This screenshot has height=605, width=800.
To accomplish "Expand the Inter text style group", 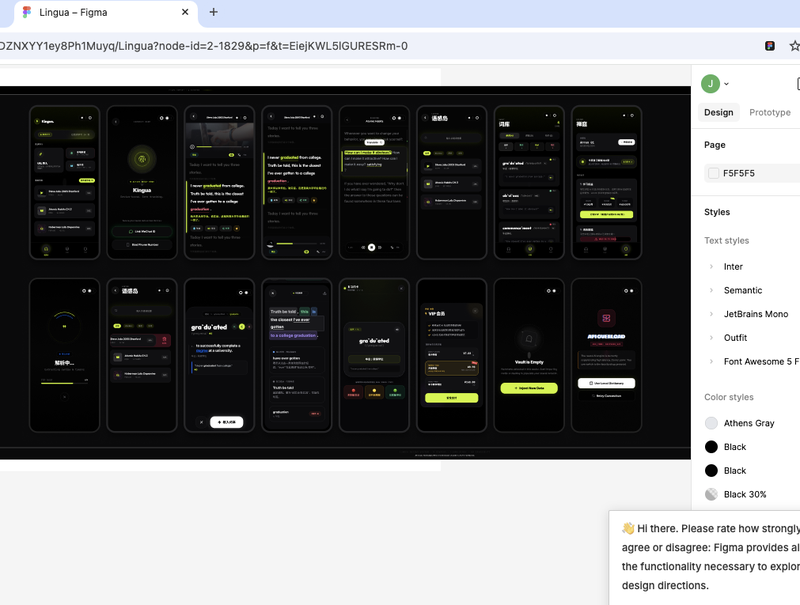I will point(711,266).
